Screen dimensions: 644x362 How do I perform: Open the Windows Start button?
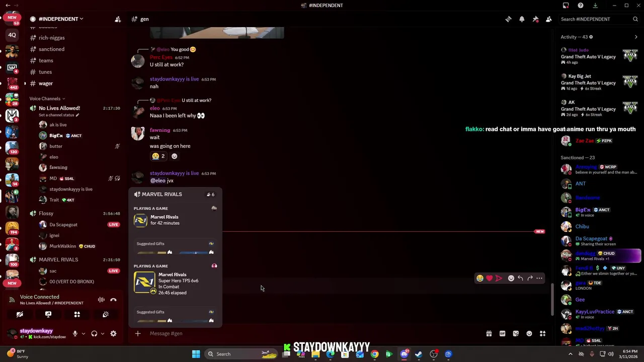pyautogui.click(x=196, y=354)
